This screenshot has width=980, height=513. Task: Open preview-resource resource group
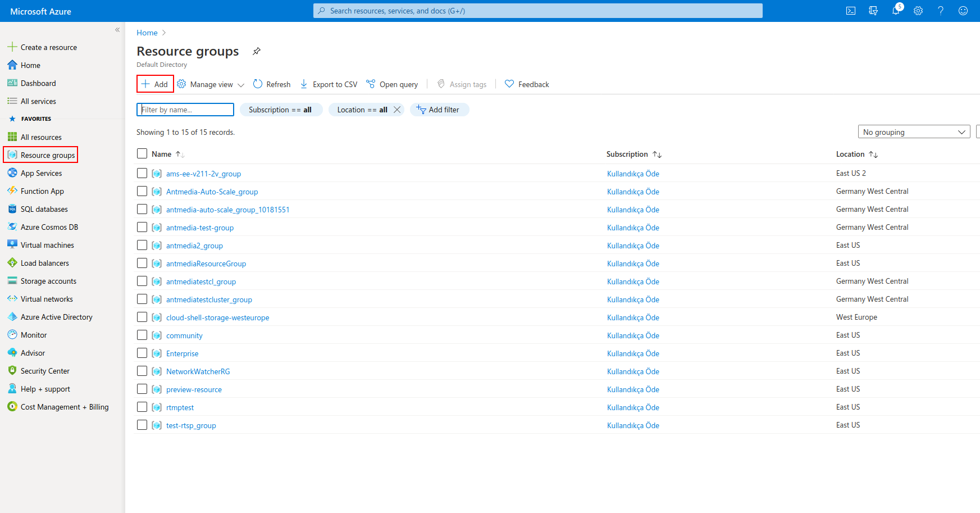(x=194, y=389)
